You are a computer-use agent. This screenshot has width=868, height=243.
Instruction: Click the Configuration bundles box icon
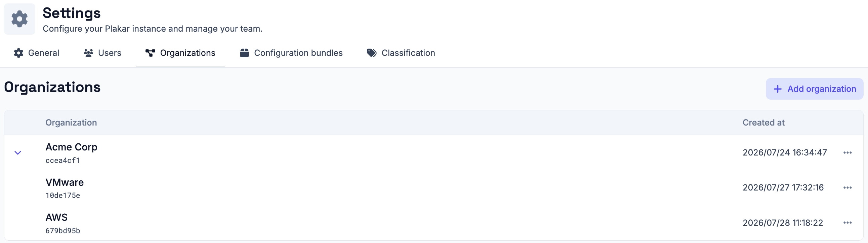tap(244, 53)
